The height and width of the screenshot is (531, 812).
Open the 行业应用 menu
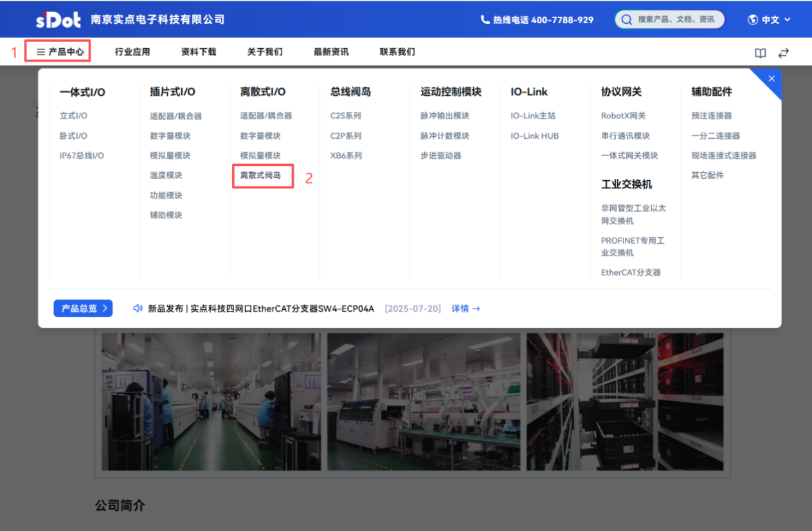pos(132,52)
